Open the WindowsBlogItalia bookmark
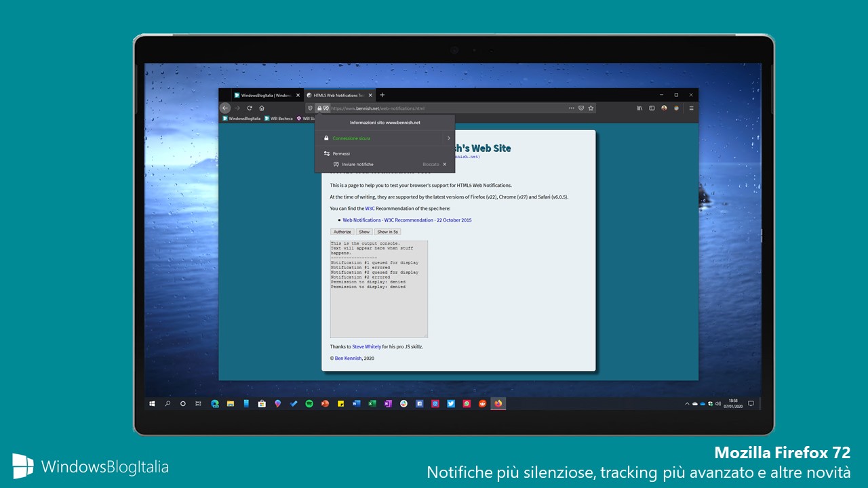868x488 pixels. 242,118
